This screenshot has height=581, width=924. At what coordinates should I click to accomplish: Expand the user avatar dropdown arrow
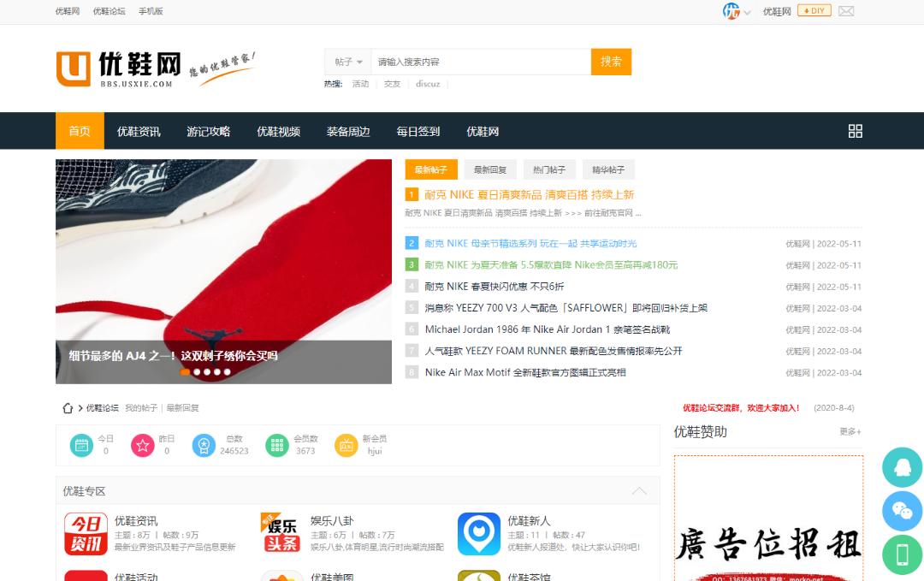pyautogui.click(x=747, y=12)
